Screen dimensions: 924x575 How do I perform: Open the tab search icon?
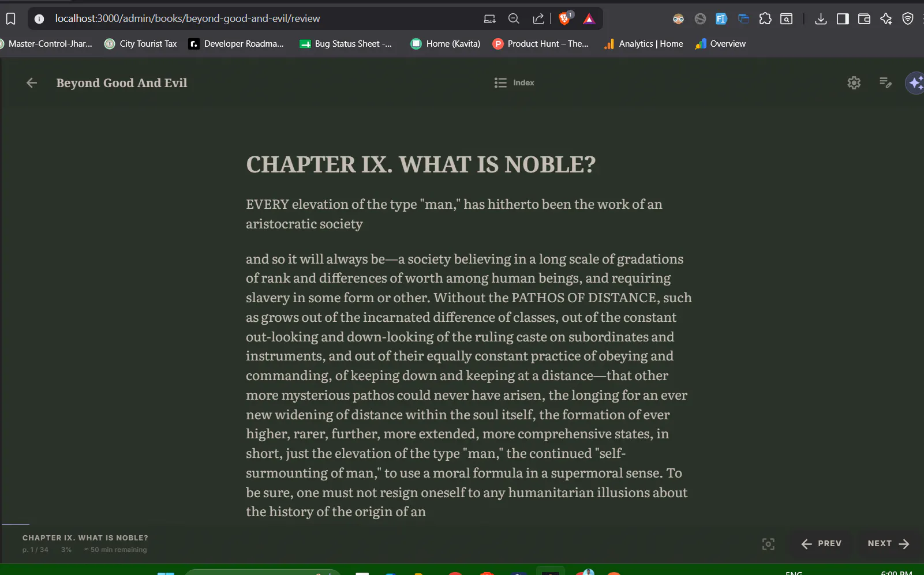(787, 19)
